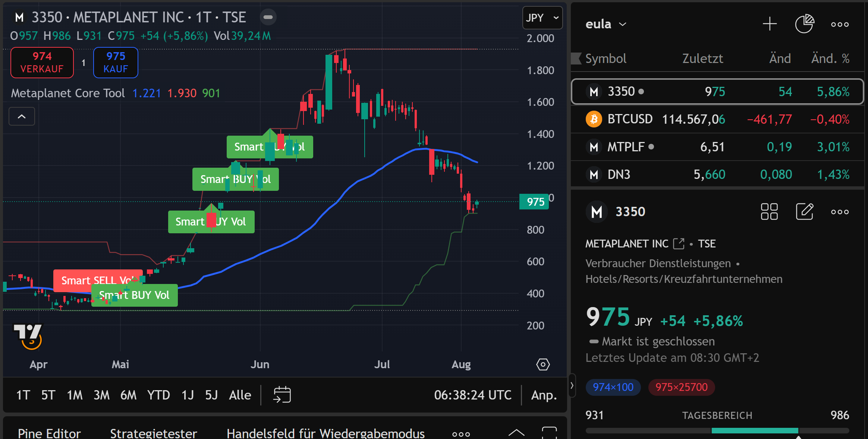Open the 06:38:24 UTC timezone menu
868x439 pixels.
pyautogui.click(x=472, y=395)
